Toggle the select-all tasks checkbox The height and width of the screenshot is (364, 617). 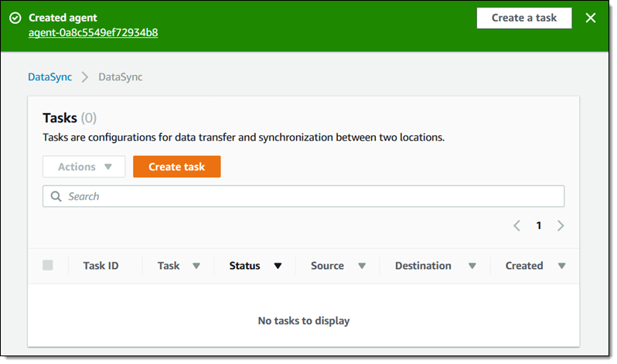[x=48, y=265]
